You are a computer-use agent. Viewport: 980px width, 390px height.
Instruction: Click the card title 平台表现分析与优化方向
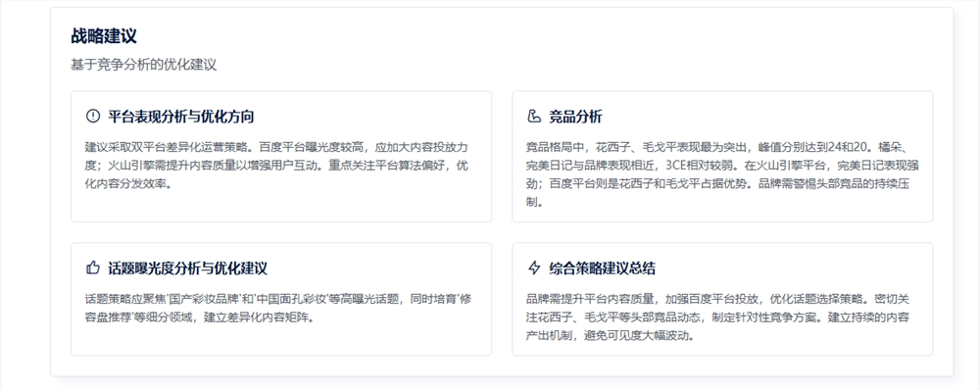pos(181,117)
